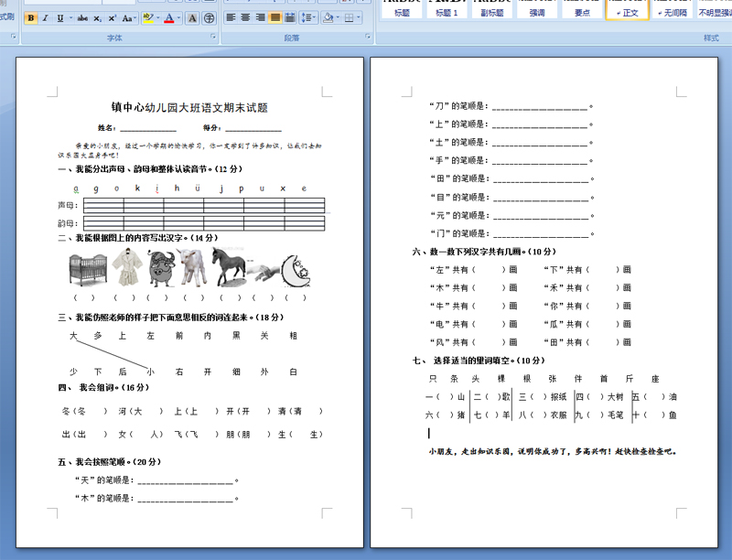Click the document title 镇中心幼儿园大班语文期末试题
The height and width of the screenshot is (560, 732).
pyautogui.click(x=189, y=108)
